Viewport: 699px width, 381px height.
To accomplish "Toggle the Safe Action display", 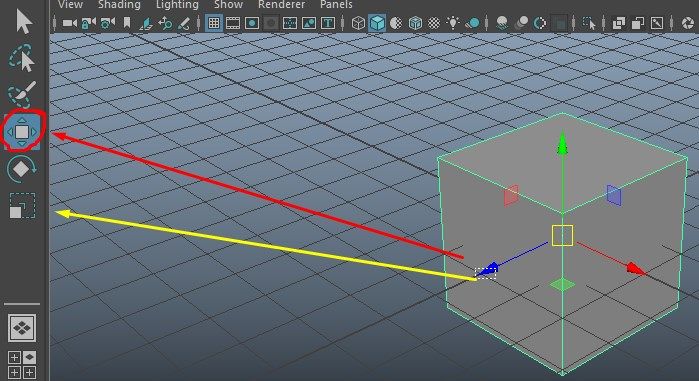I will (309, 23).
